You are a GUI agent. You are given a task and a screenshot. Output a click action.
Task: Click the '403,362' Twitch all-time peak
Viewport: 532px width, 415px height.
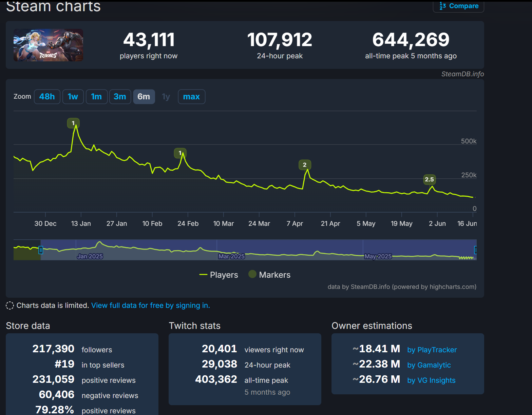coord(216,379)
